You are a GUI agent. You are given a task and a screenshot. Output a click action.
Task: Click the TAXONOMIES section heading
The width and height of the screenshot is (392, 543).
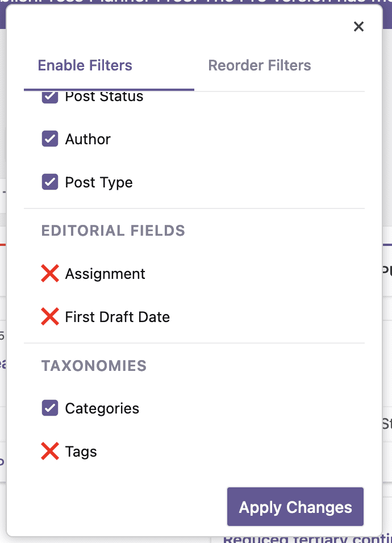(x=93, y=366)
